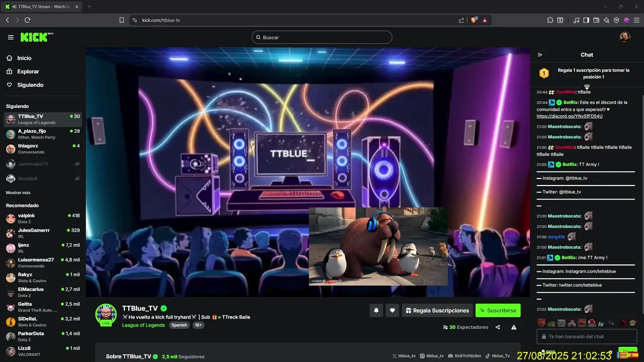644x362 pixels.
Task: Open thiagovz channel
Action: pos(43,149)
